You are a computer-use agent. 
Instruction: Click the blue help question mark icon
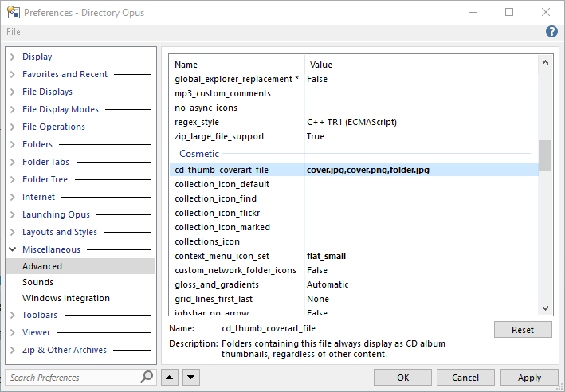pyautogui.click(x=551, y=32)
